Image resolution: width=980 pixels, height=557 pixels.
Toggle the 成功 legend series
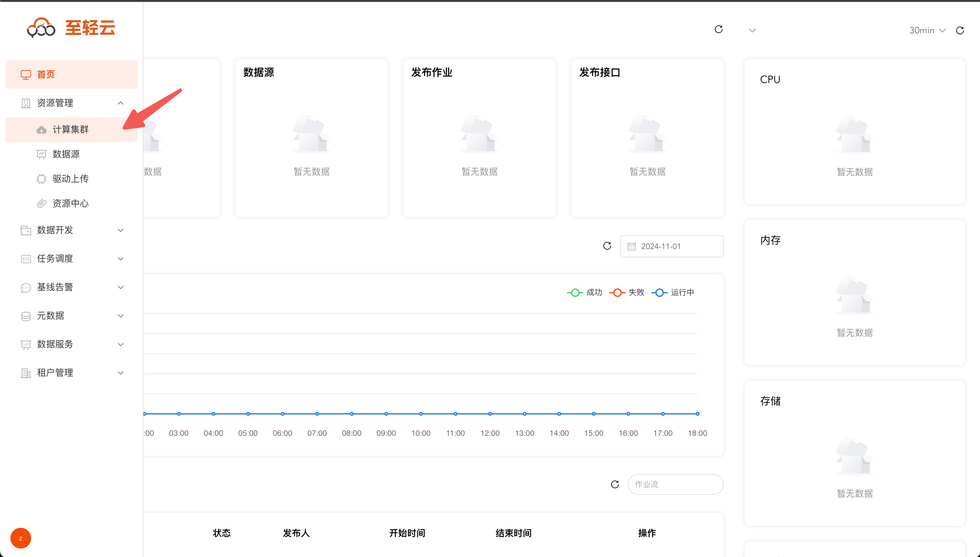coord(585,293)
